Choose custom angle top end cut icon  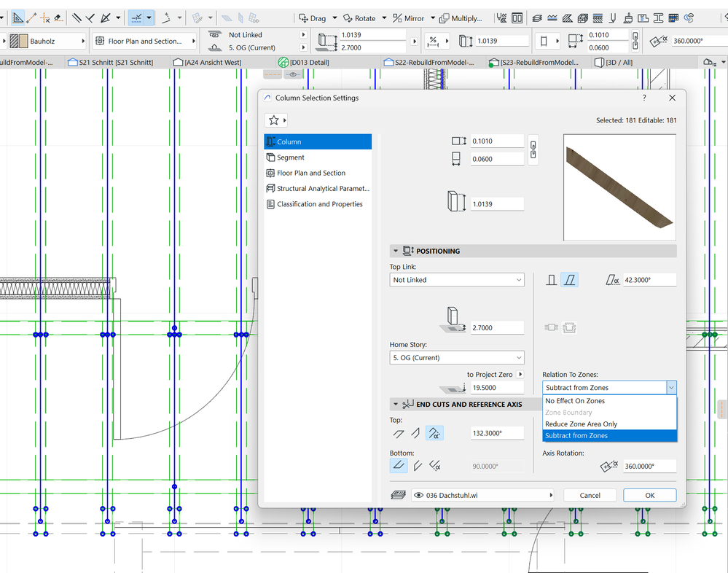tap(434, 433)
